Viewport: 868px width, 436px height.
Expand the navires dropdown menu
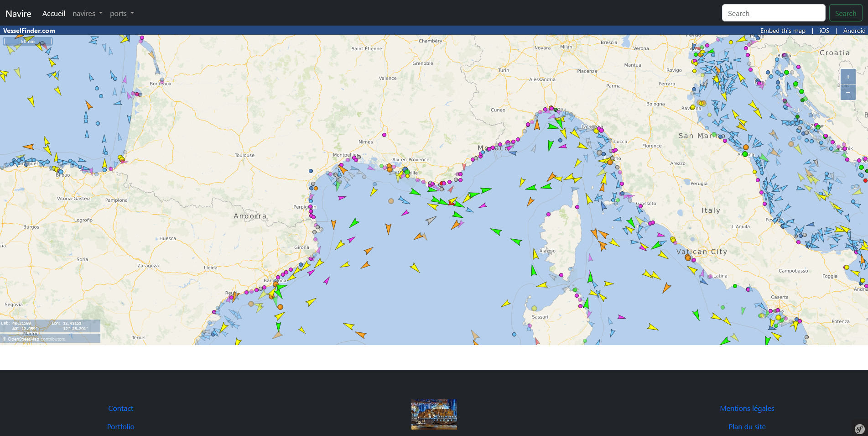pyautogui.click(x=87, y=13)
